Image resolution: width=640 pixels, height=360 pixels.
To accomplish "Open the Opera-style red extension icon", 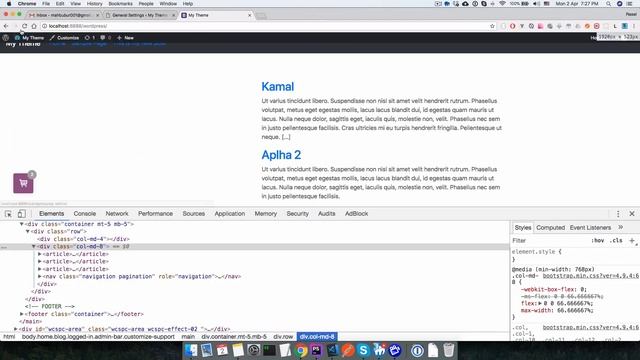I will tap(512, 26).
